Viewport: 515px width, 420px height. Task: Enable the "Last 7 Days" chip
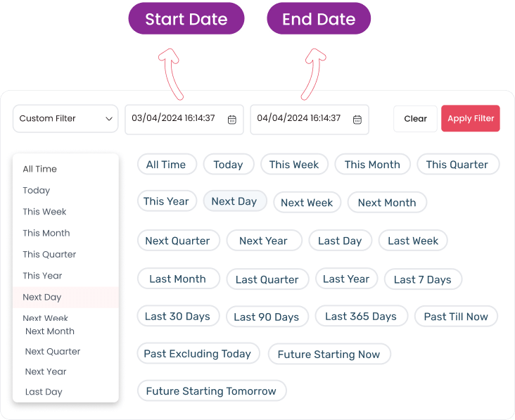pos(422,279)
